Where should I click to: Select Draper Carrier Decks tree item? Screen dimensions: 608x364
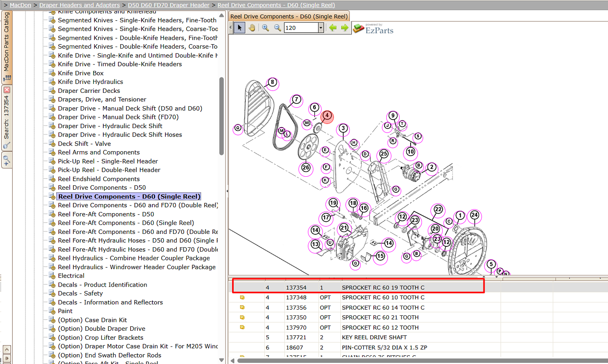tap(89, 91)
